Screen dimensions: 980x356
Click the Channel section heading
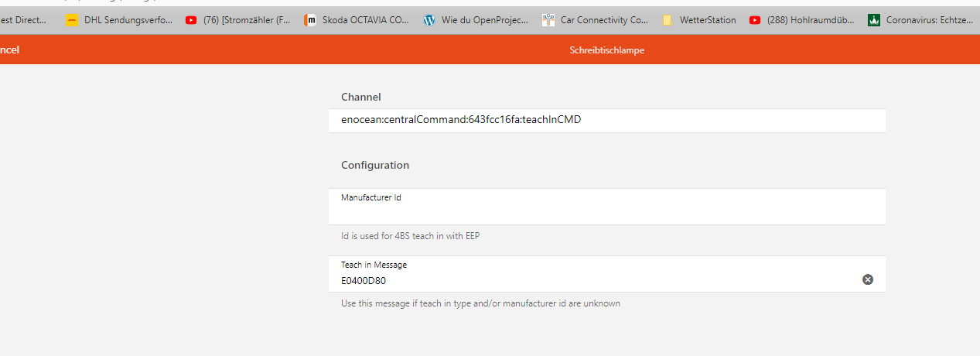click(x=360, y=97)
